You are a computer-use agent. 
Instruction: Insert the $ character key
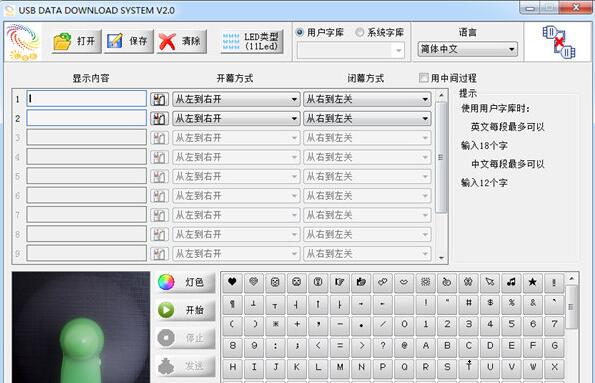pos(490,303)
